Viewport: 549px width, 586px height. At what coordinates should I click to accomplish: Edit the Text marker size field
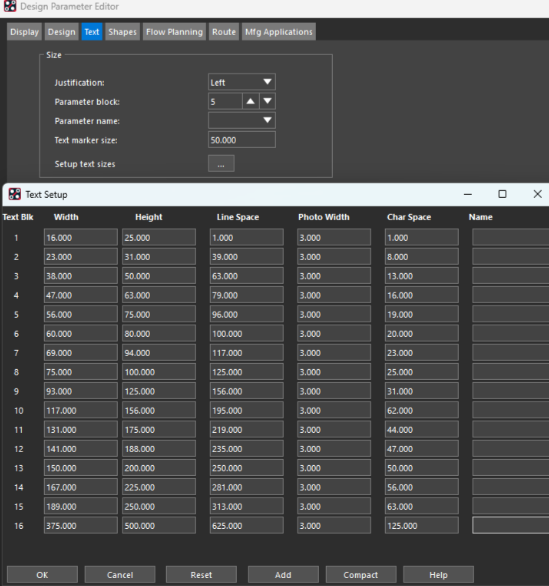[x=241, y=140]
